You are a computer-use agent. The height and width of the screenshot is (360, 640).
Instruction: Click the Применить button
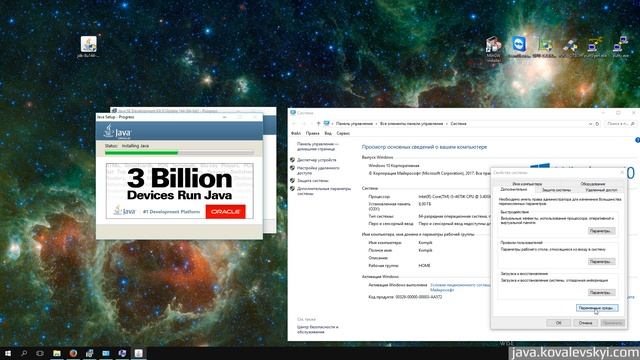tap(612, 323)
